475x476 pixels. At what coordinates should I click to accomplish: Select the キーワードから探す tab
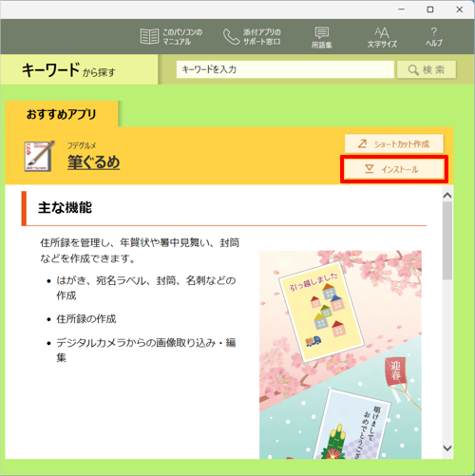click(79, 69)
